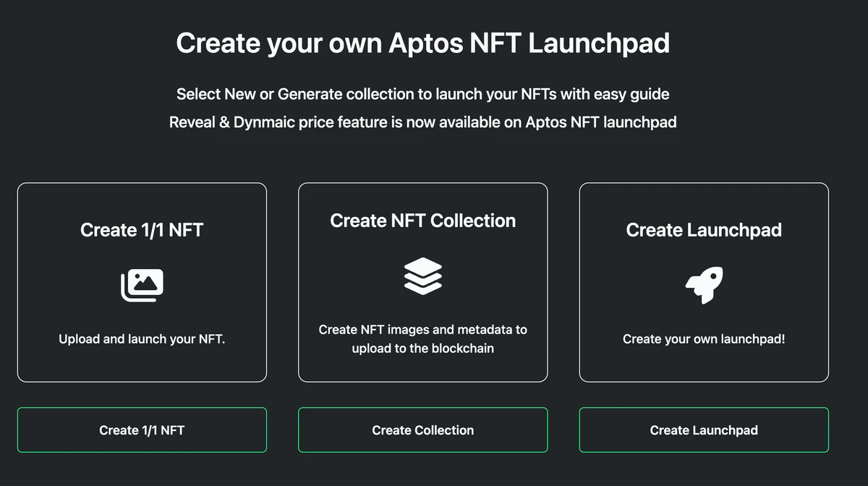Click the "Create NFT Collection" card heading
This screenshot has height=486, width=868.
[x=423, y=221]
